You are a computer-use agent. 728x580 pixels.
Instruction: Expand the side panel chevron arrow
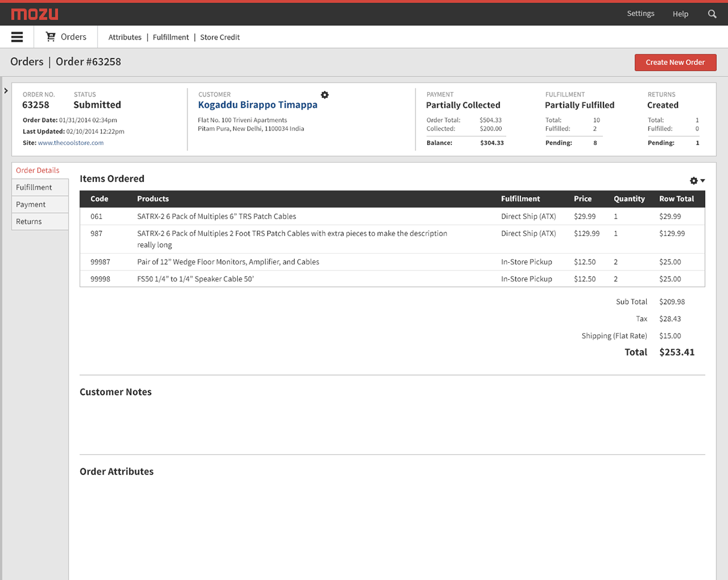(x=5, y=90)
